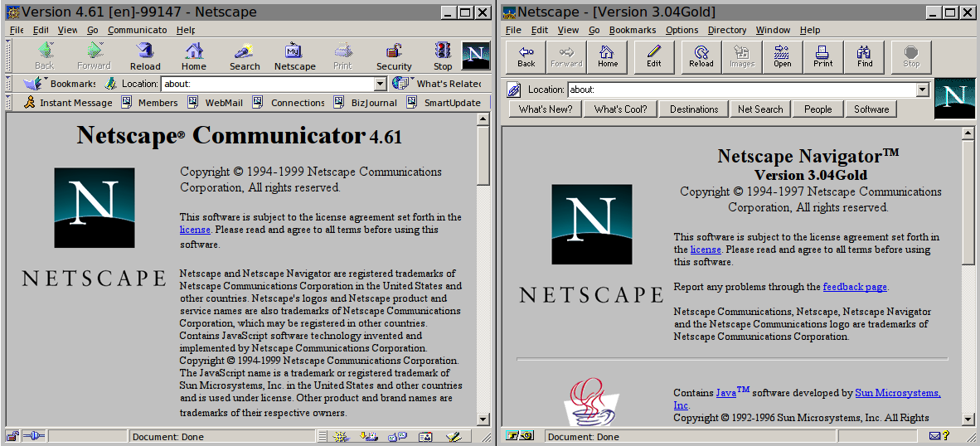Open Search in the Communicator toolbar

pyautogui.click(x=245, y=56)
